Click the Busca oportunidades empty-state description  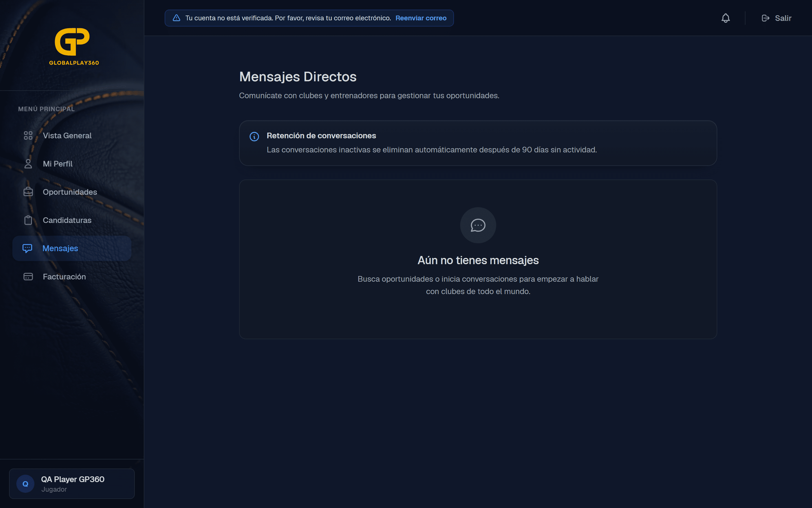[478, 285]
